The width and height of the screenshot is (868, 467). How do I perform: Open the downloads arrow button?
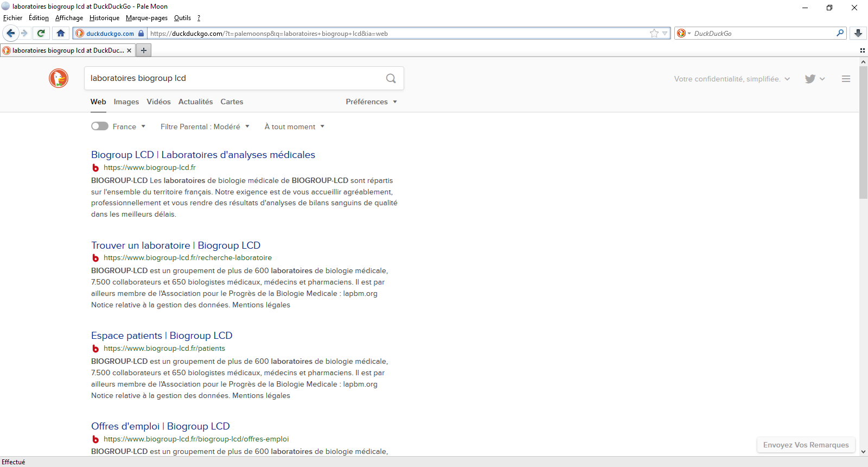[x=858, y=33]
